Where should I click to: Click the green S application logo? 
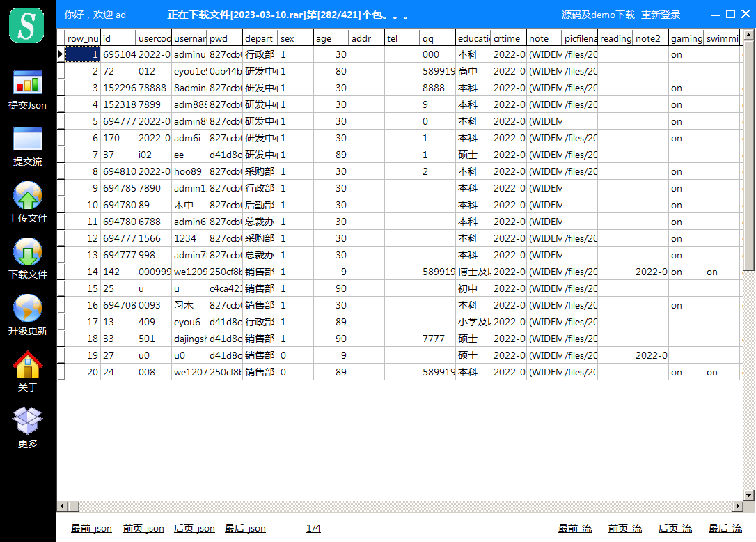(x=26, y=26)
